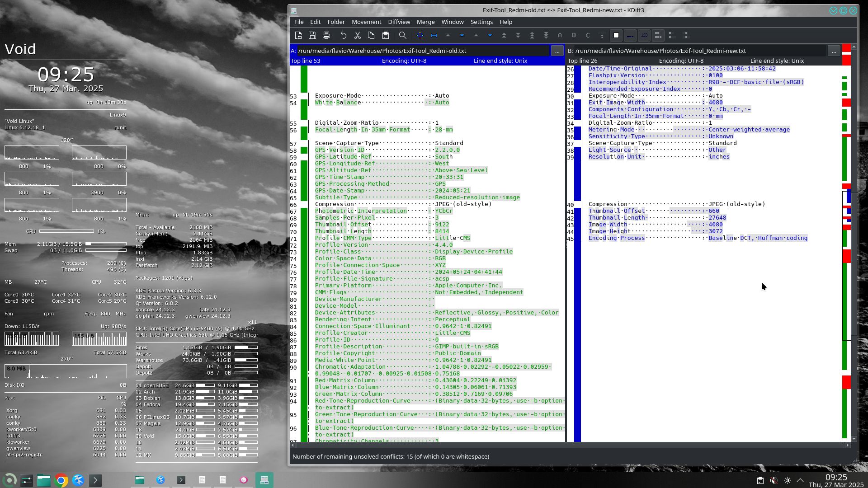Click the Save toolbar icon
Image resolution: width=868 pixels, height=488 pixels.
click(312, 35)
